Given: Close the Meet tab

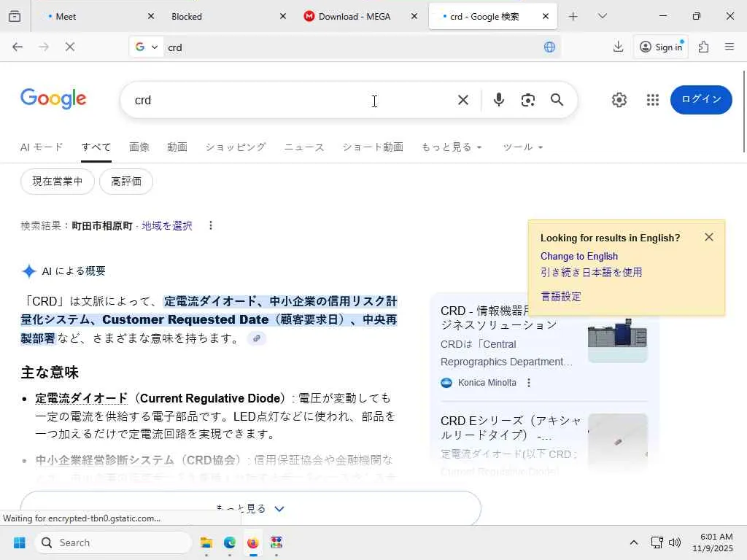Looking at the screenshot, I should [150, 16].
